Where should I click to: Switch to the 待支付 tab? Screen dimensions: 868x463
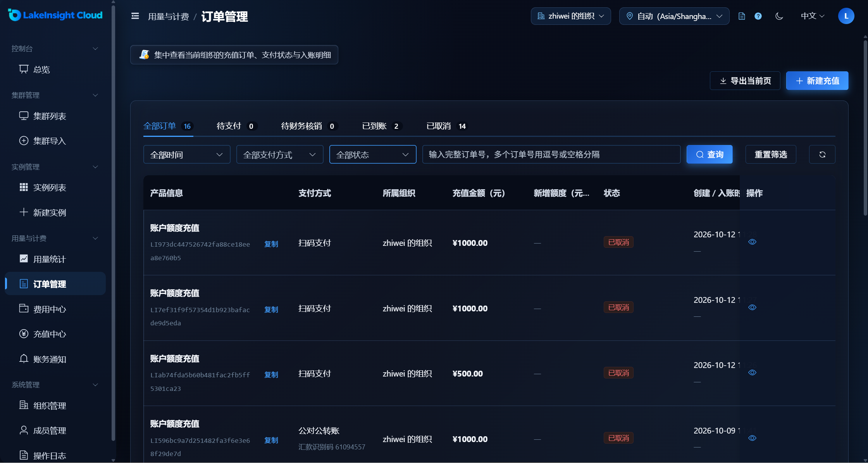(x=236, y=126)
